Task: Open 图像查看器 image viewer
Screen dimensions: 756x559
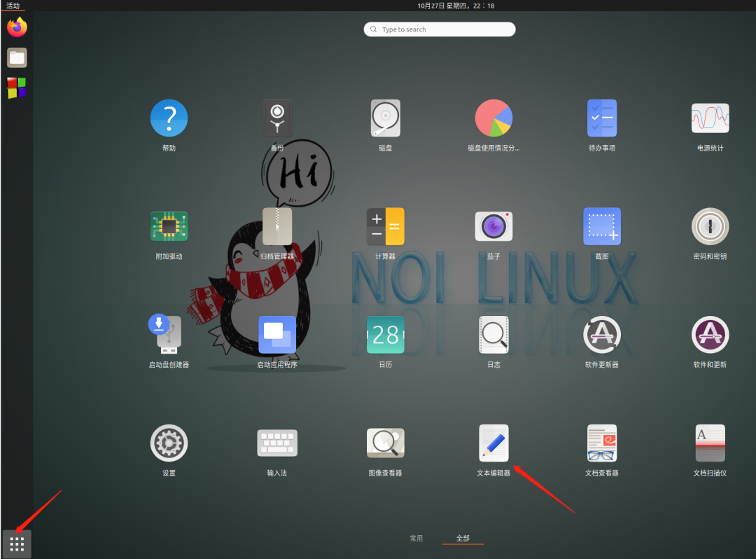Action: click(385, 443)
